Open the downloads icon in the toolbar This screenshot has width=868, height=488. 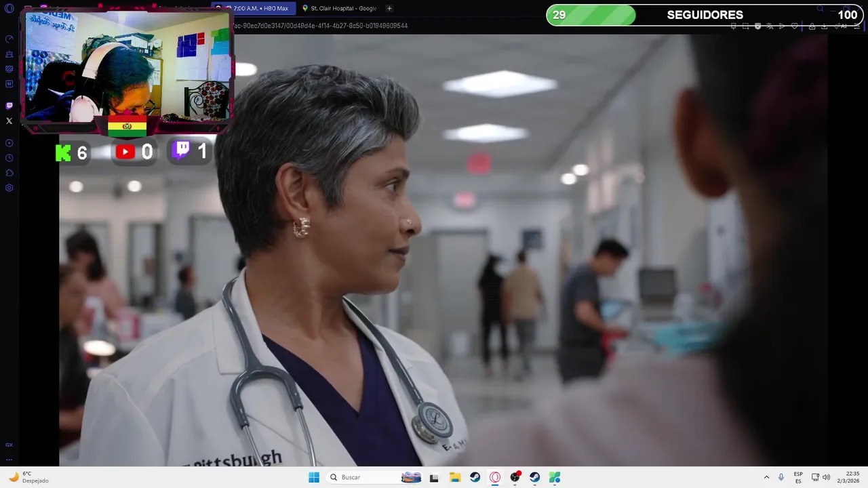[x=824, y=26]
